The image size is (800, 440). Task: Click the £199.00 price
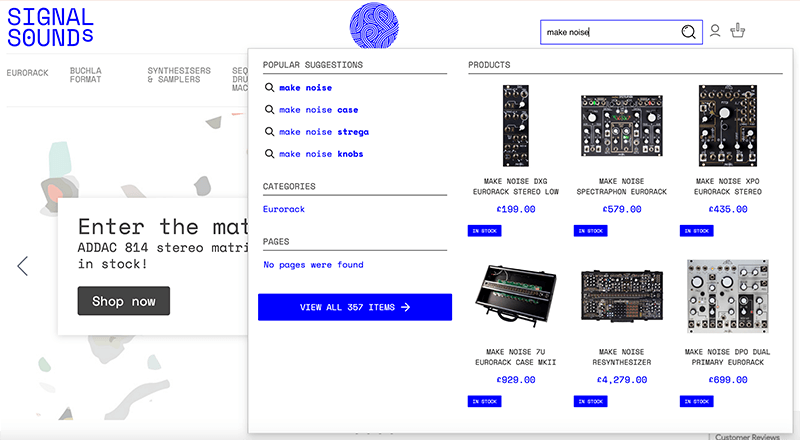click(x=516, y=209)
